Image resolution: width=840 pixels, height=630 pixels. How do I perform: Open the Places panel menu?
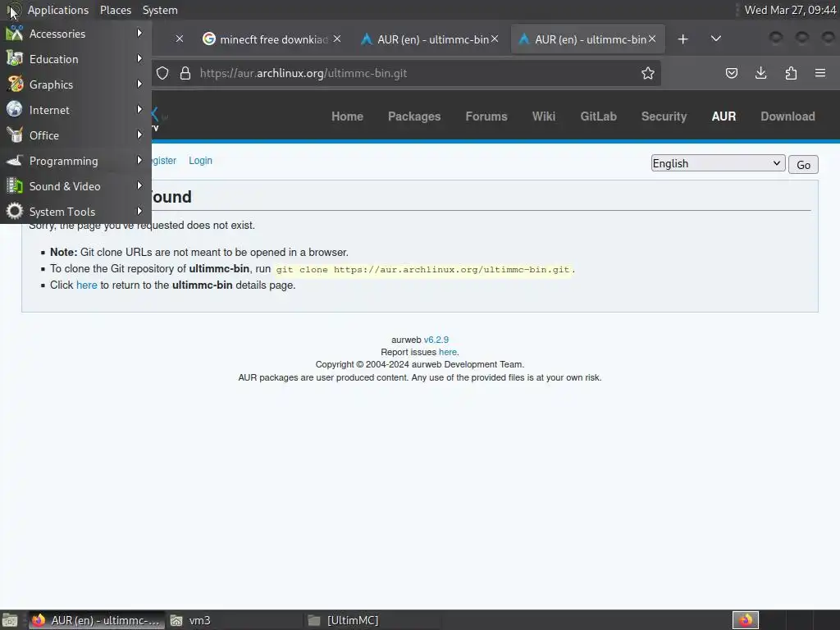115,10
